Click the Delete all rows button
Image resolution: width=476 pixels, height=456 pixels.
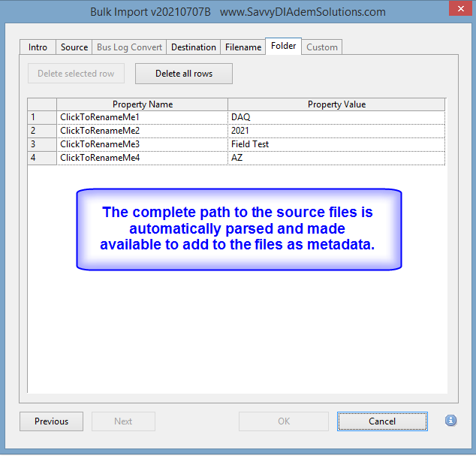click(184, 74)
